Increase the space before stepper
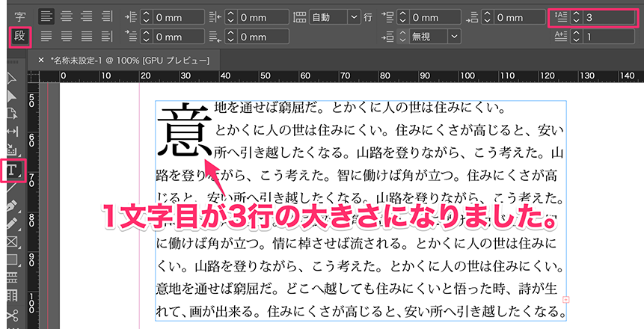Screen dimensions: 644x329 (402, 14)
